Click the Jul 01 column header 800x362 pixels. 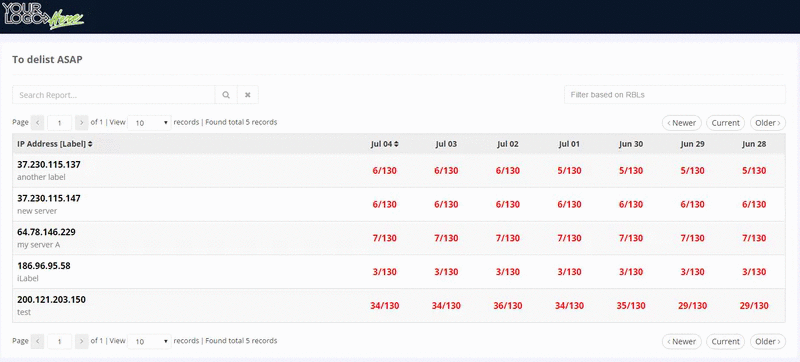[569, 144]
